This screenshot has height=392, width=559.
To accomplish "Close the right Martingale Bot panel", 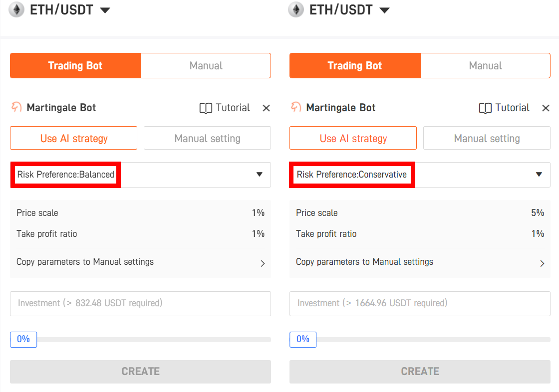I will pos(546,108).
